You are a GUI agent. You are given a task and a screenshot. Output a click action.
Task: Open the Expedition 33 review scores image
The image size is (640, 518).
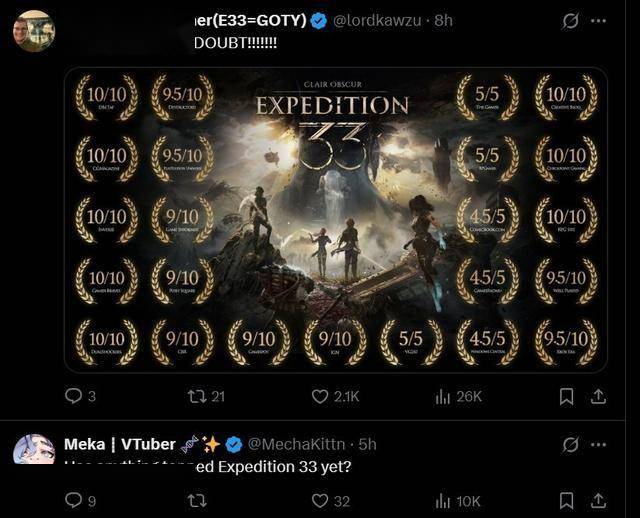(x=335, y=219)
